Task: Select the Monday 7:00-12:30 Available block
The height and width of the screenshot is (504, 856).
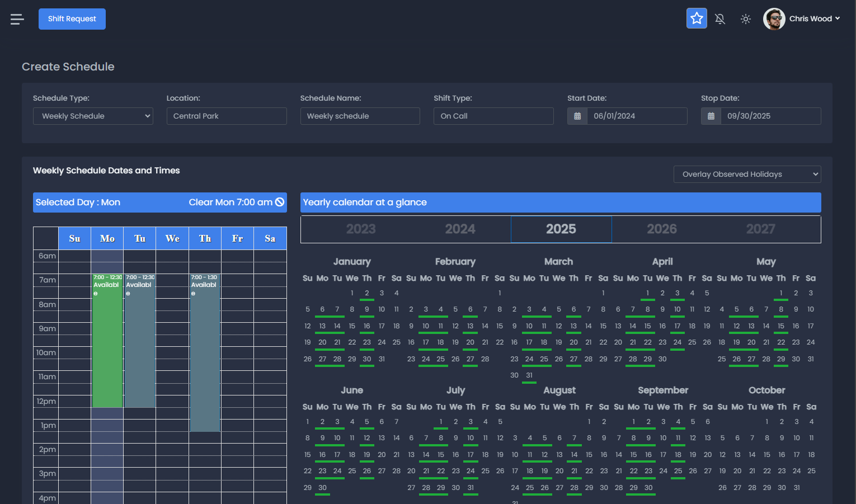Action: (107, 341)
